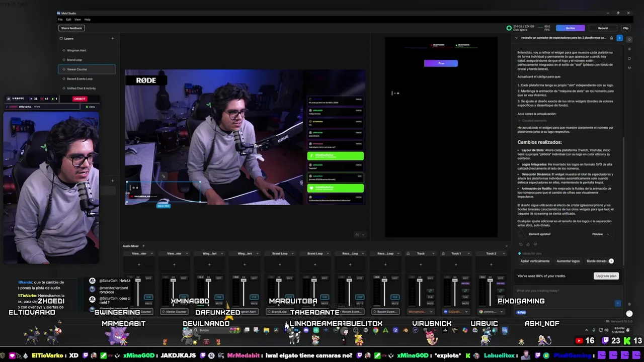Add a new layer with the Layers plus icon
This screenshot has width=644, height=362.
pyautogui.click(x=112, y=38)
